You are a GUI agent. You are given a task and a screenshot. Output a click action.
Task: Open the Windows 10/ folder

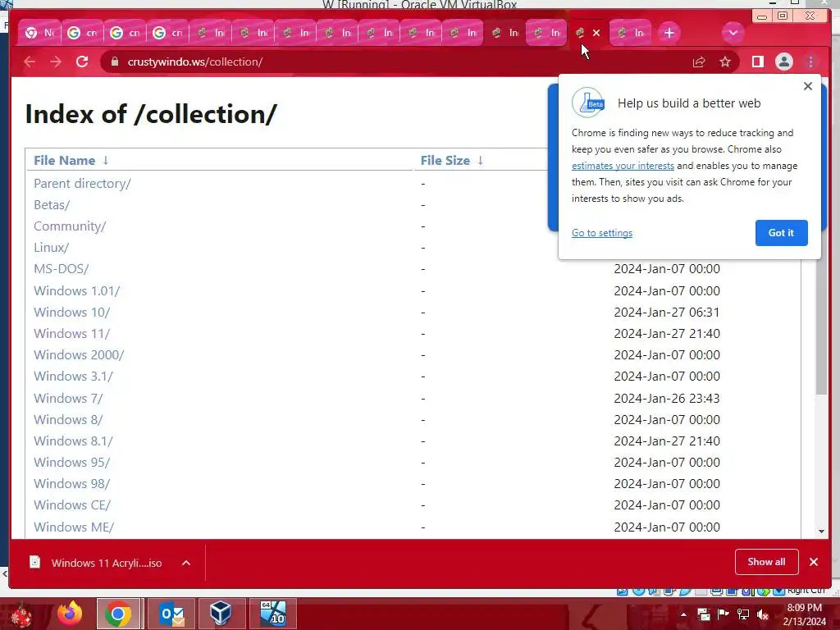tap(72, 313)
